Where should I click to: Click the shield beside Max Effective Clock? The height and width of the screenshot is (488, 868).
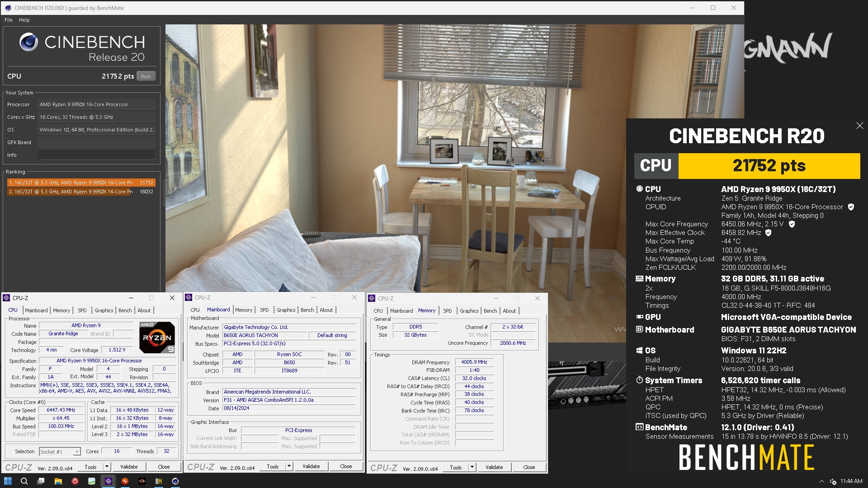[768, 233]
